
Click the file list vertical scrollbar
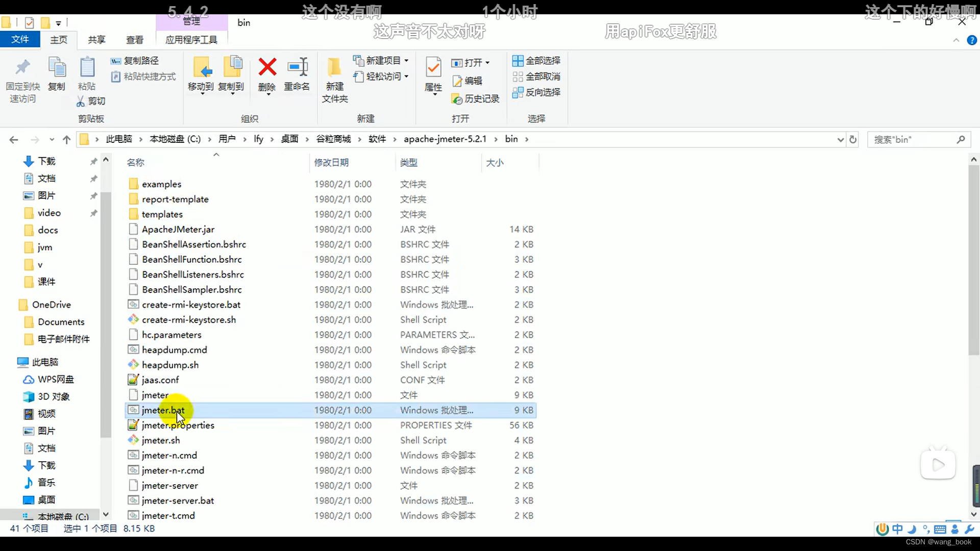(x=973, y=260)
